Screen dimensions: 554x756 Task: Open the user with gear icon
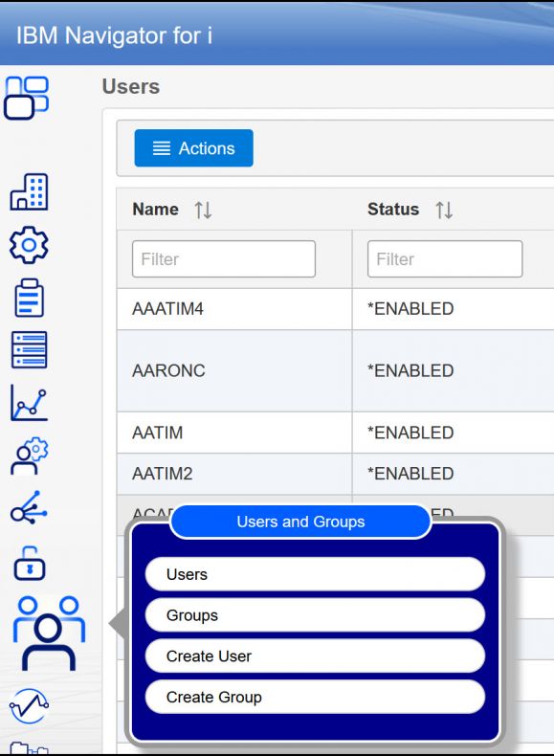pyautogui.click(x=29, y=456)
